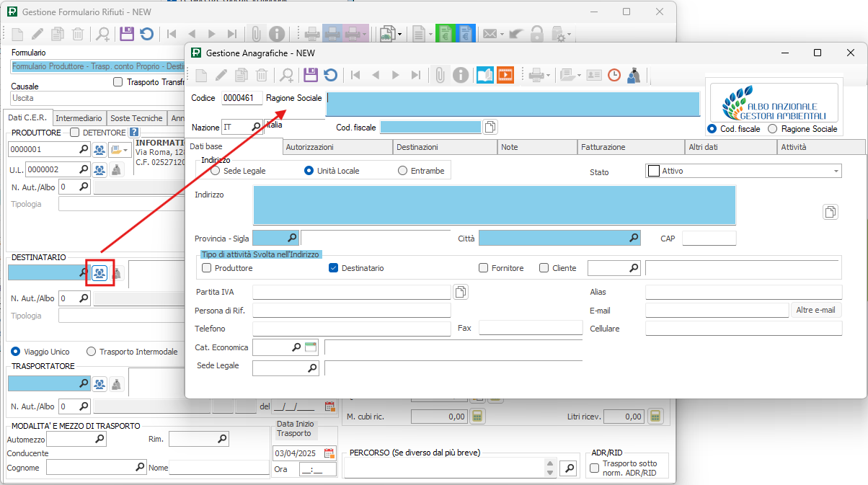
Task: Open the Fatturazione tab
Action: (x=604, y=147)
